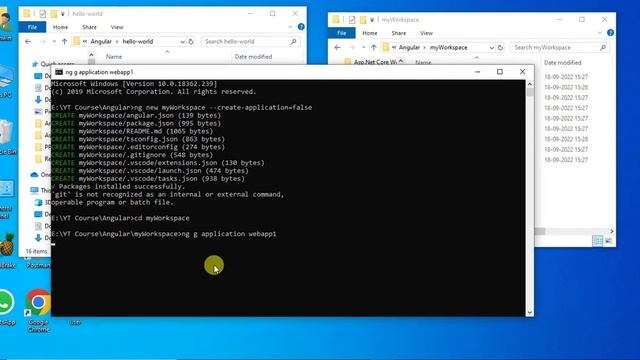Image resolution: width=640 pixels, height=360 pixels.
Task: Open command prompt window system menu icon
Action: click(x=59, y=72)
